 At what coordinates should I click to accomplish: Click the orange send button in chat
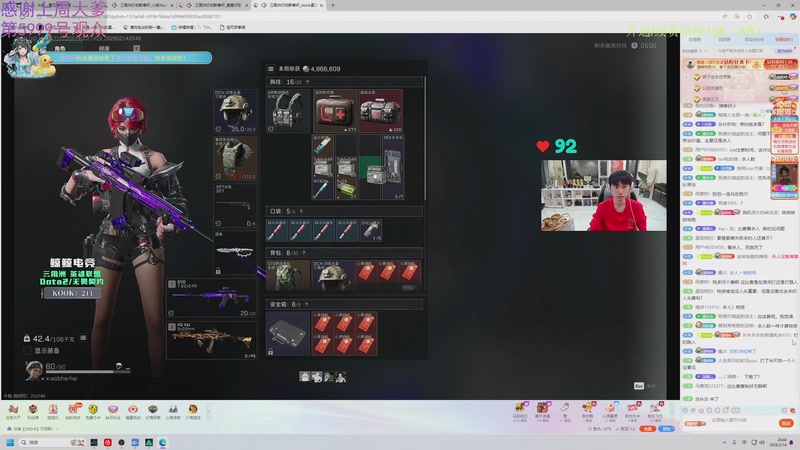point(786,423)
